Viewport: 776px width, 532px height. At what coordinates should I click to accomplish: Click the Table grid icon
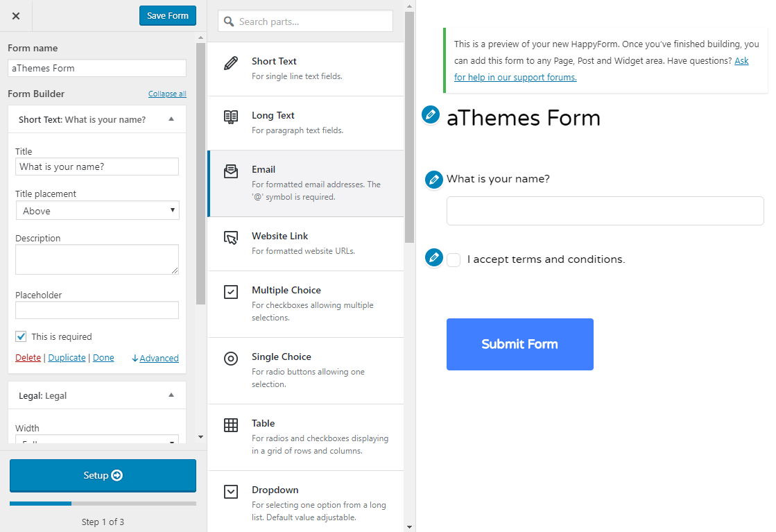coord(231,425)
